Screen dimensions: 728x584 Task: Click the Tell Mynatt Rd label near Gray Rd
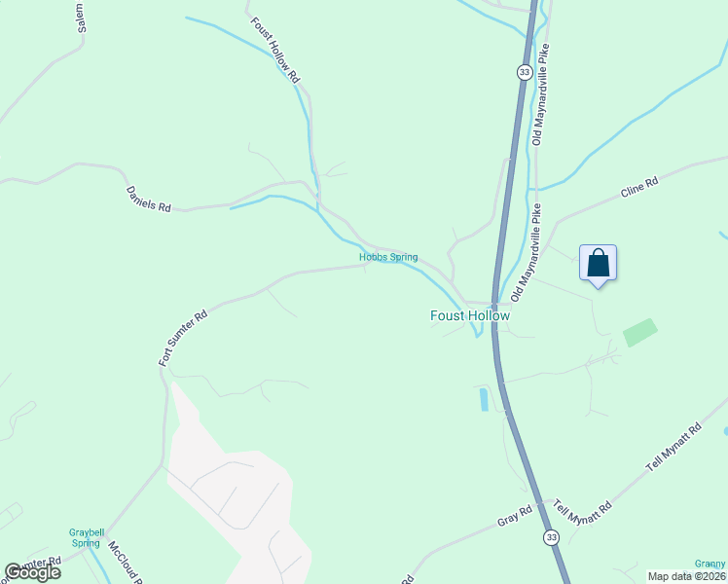(x=583, y=512)
